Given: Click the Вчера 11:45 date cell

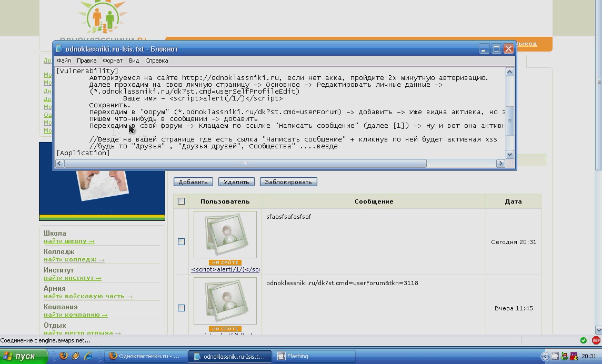Looking at the screenshot, I should pos(514,308).
